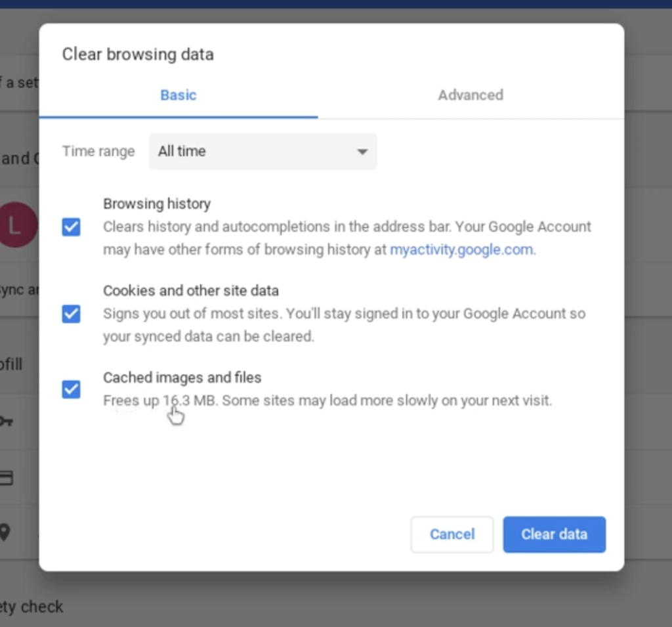Uncheck Cached images and files checkbox
The image size is (672, 627).
(x=71, y=389)
